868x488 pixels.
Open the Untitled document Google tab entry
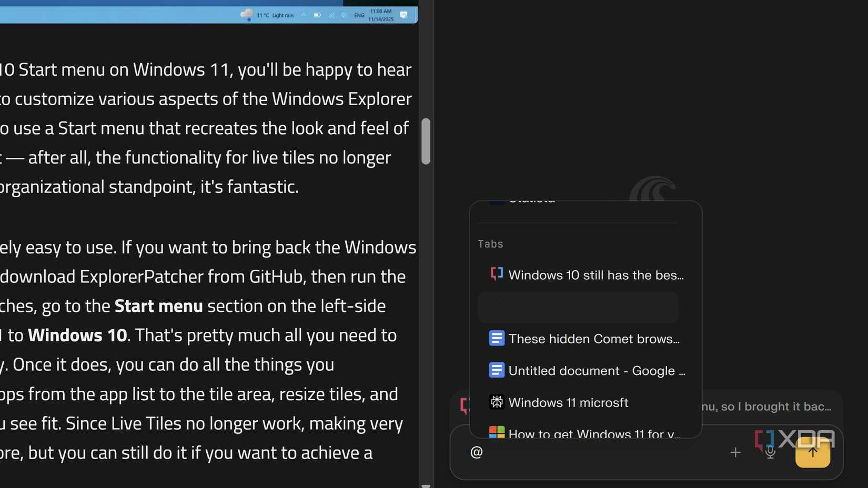pyautogui.click(x=597, y=370)
